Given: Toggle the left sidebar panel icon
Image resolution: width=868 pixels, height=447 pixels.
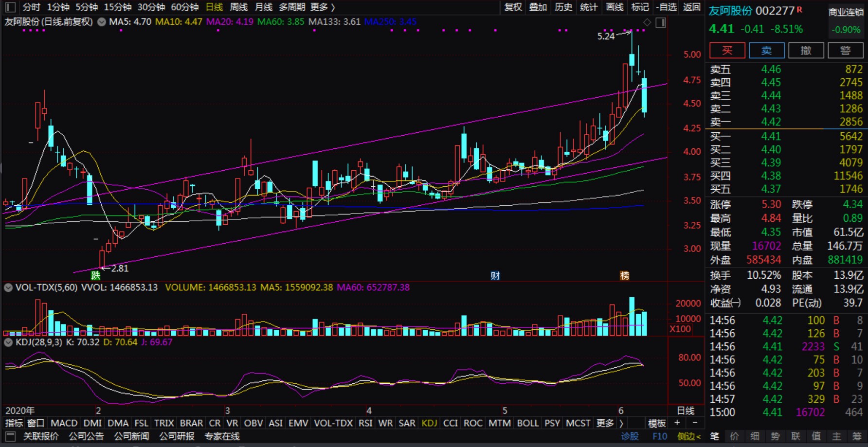Looking at the screenshot, I should point(10,7).
